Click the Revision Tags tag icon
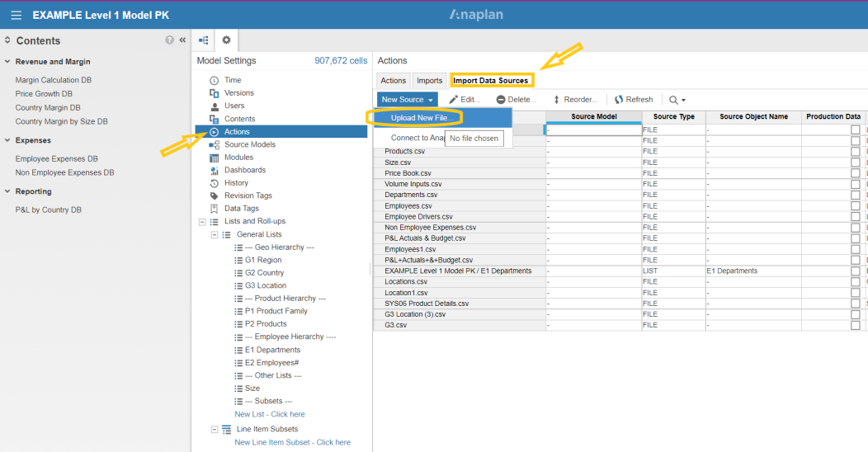Viewport: 868px width, 452px height. (215, 195)
